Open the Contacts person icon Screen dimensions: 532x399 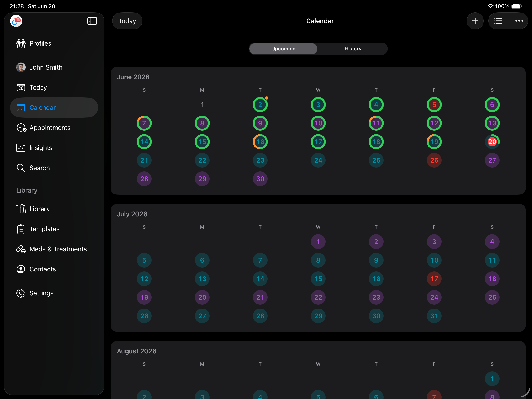tap(21, 269)
